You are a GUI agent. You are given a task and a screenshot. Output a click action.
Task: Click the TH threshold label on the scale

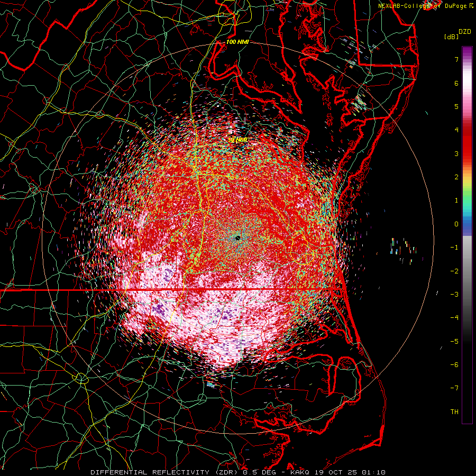[454, 411]
